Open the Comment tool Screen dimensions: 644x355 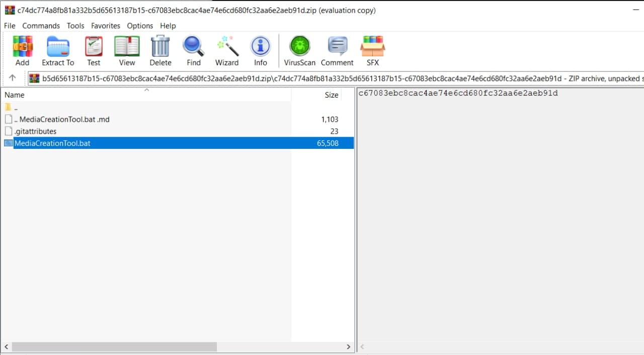(337, 51)
